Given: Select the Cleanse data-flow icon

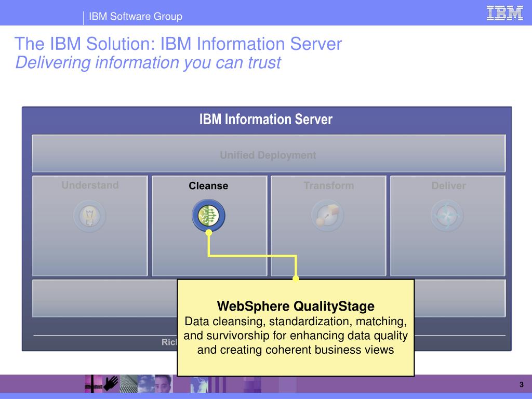Looking at the screenshot, I should click(208, 216).
